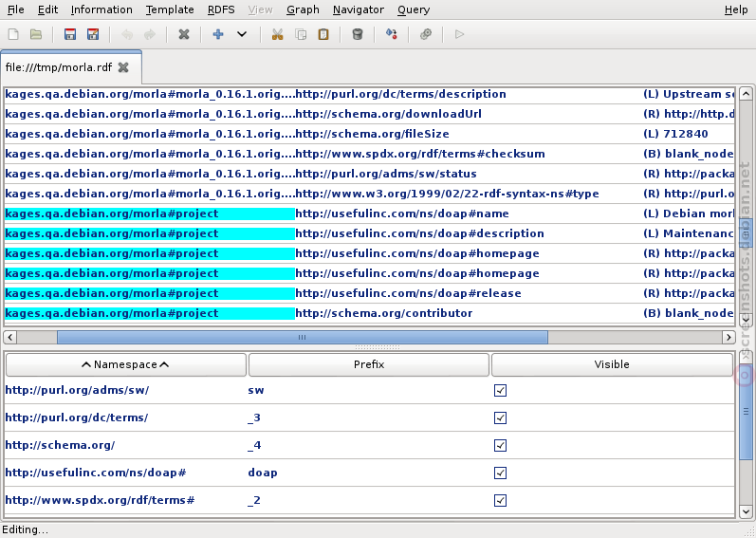The width and height of the screenshot is (756, 538).
Task: Click the gray cylinder icon in the toolbar
Action: 358,34
